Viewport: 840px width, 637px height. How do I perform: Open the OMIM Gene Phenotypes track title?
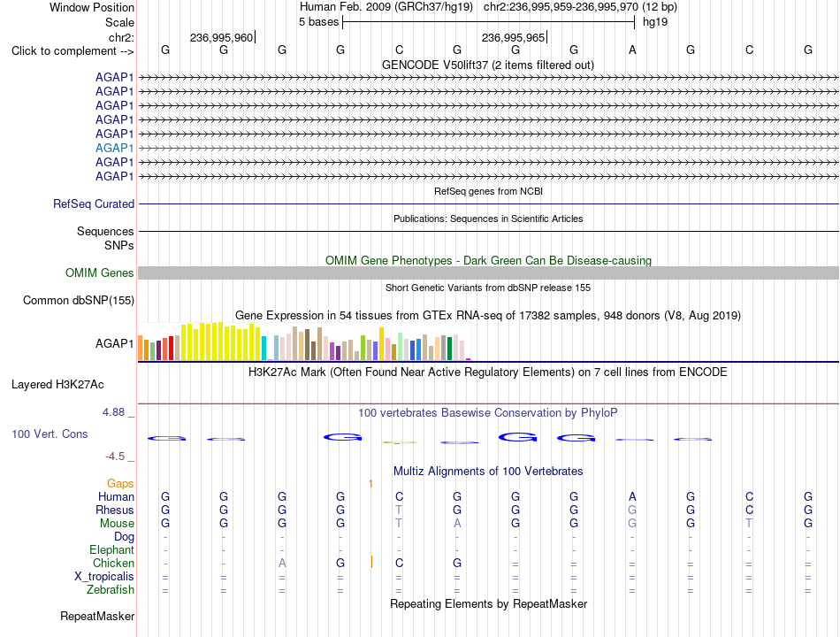488,261
